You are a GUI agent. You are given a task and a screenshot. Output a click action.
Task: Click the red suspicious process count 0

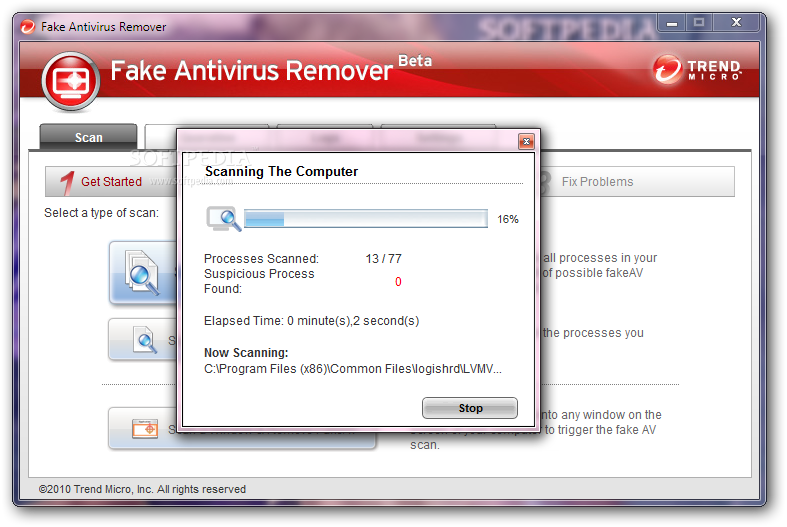[x=398, y=282]
